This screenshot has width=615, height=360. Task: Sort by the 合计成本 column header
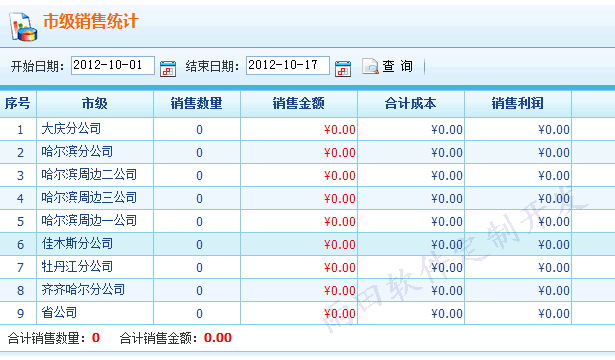pos(411,104)
